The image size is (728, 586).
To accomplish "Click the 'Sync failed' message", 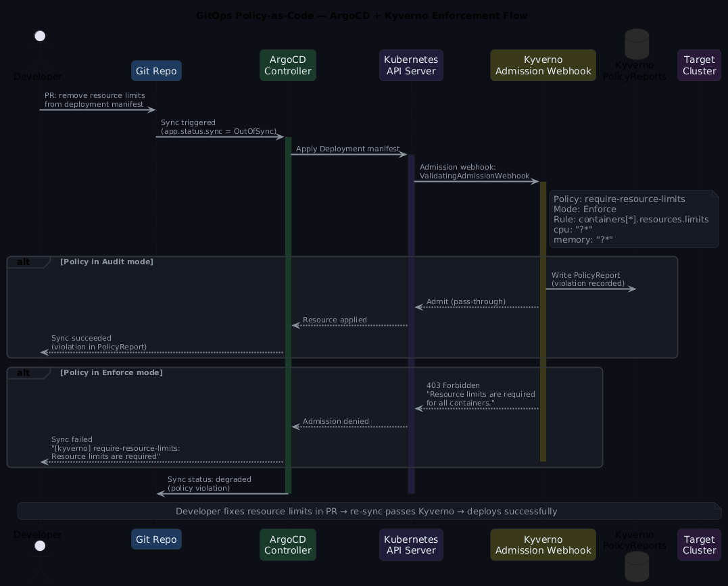I will 116,448.
